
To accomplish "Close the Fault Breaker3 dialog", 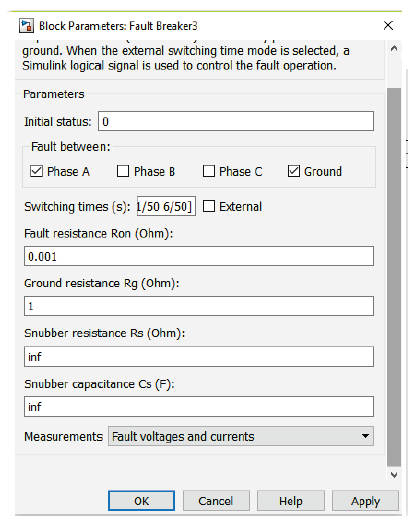I will (388, 25).
